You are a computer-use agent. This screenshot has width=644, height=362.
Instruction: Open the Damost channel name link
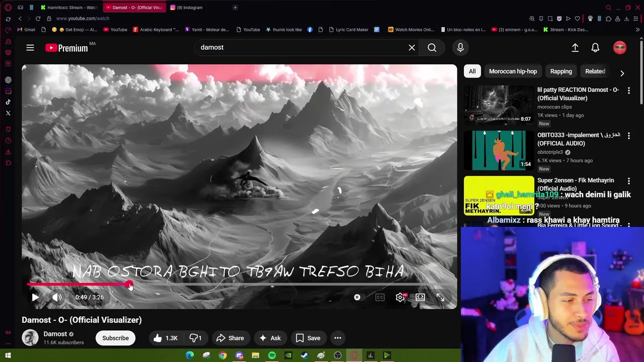pyautogui.click(x=55, y=334)
